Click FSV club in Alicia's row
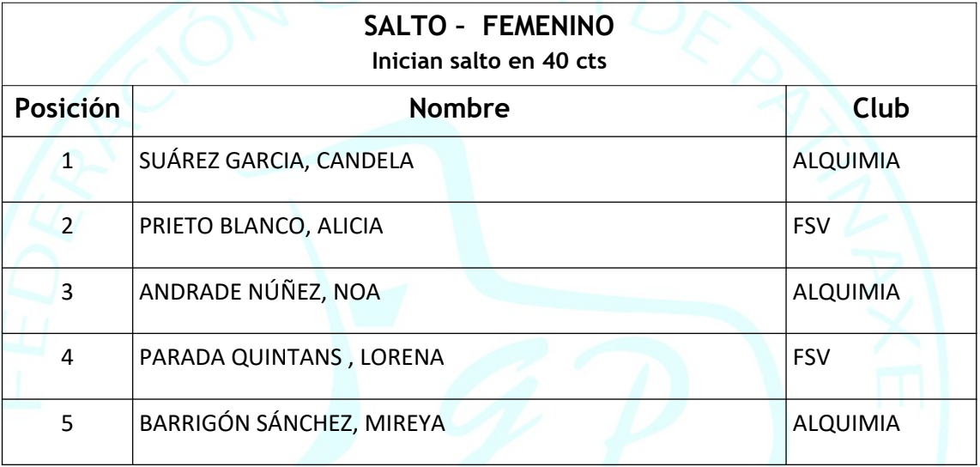The width and height of the screenshot is (980, 467). point(811,227)
